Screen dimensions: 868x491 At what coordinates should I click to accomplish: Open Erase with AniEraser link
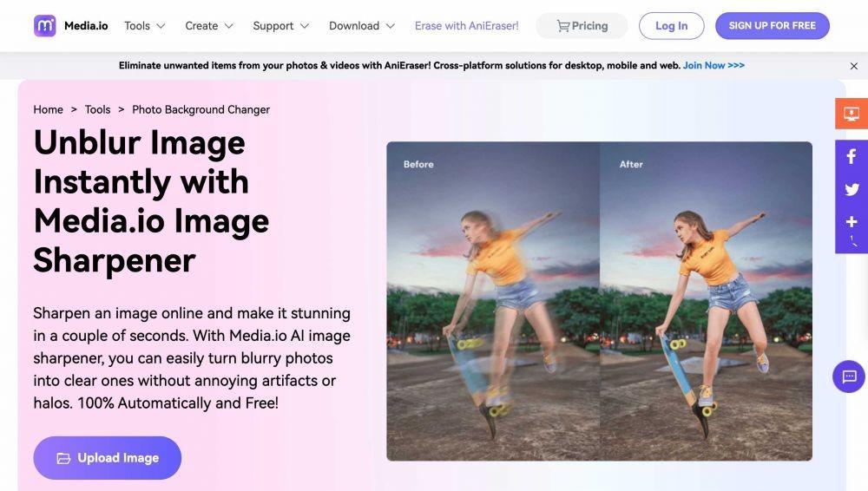point(467,26)
